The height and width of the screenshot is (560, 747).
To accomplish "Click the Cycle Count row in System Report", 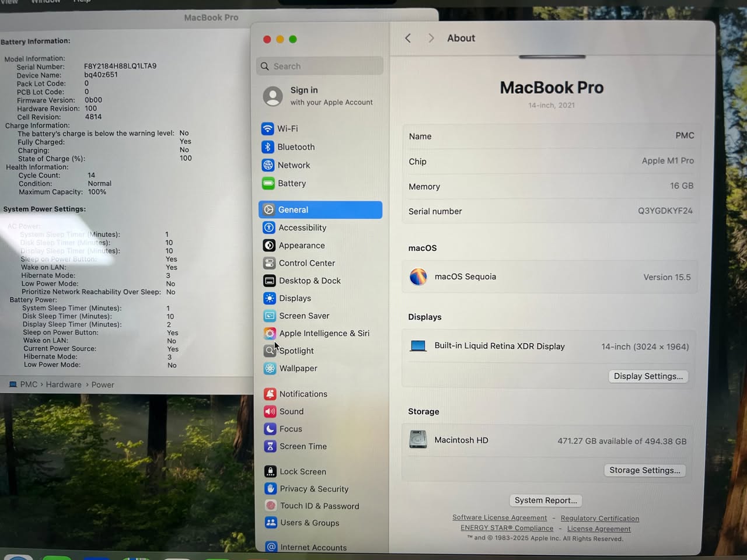I will (x=57, y=175).
